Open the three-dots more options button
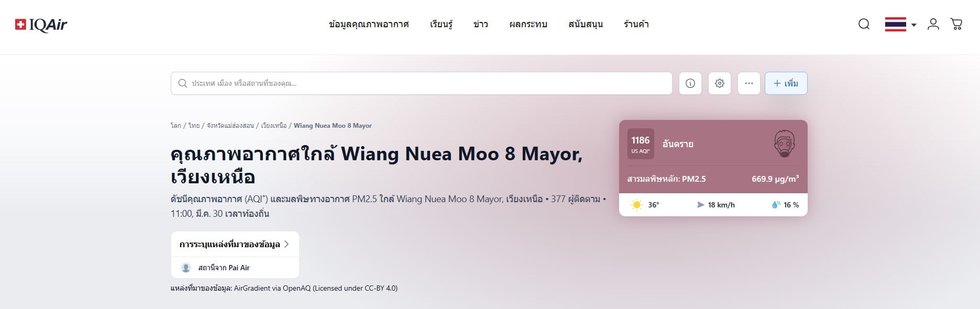Viewport: 980px width, 309px height. (x=749, y=83)
